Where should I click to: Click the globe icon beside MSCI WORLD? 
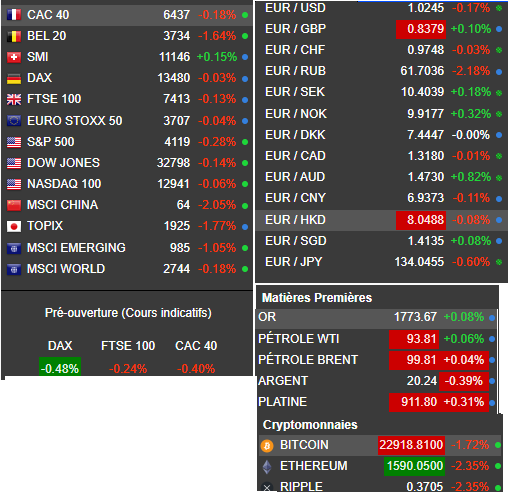[14, 269]
